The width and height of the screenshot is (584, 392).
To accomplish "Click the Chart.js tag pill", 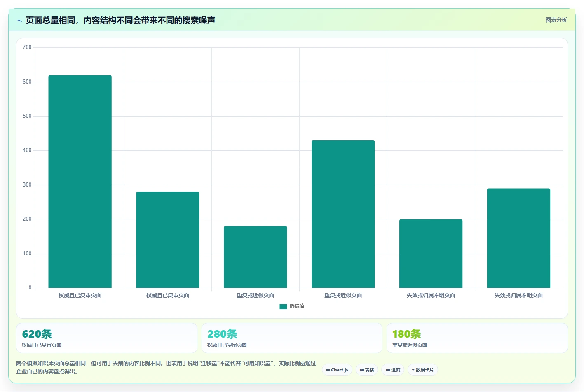I will point(337,370).
